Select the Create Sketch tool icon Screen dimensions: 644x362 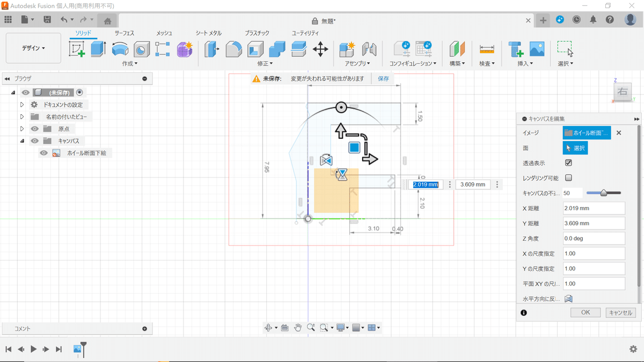(x=77, y=49)
